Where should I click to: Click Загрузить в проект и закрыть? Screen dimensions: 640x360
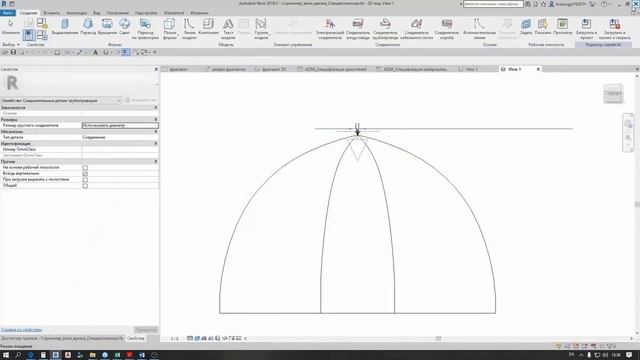[614, 29]
